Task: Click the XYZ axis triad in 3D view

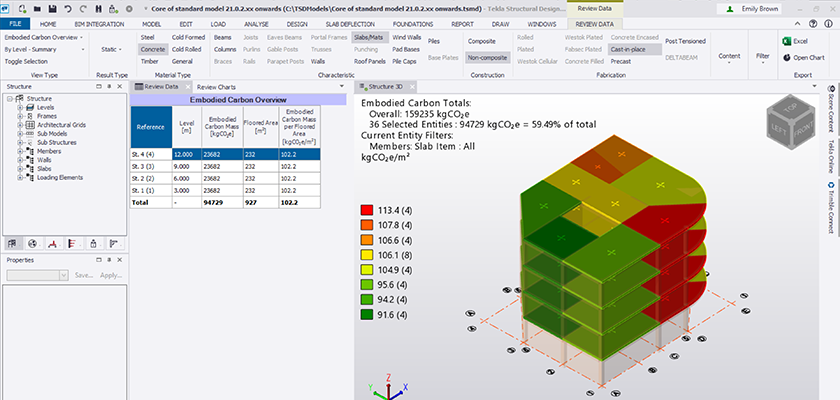Action: tap(389, 387)
